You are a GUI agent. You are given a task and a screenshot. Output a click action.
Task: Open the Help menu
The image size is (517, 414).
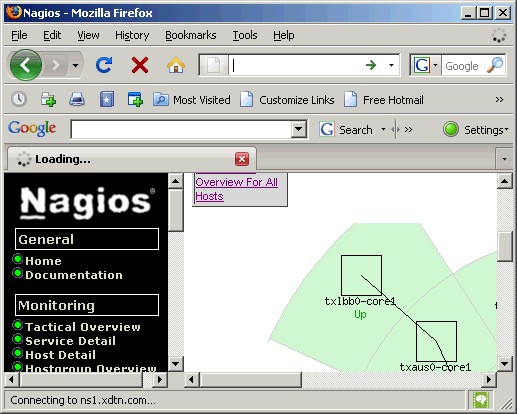[284, 35]
